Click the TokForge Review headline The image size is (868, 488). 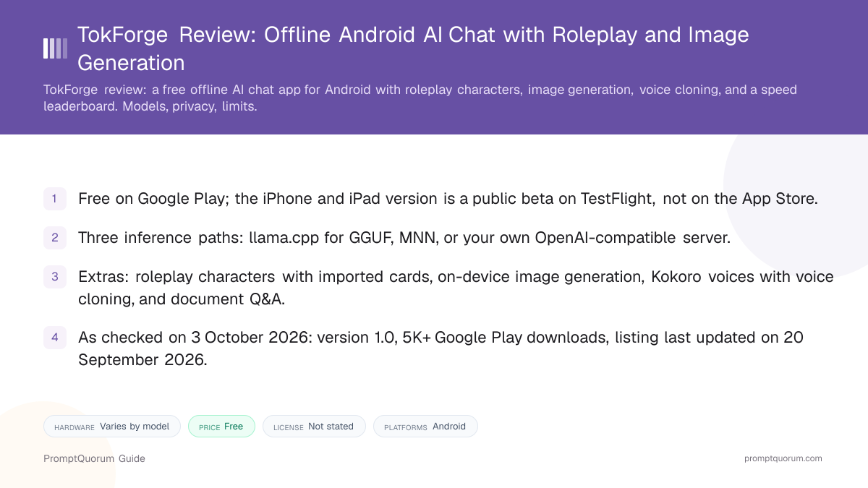point(413,48)
